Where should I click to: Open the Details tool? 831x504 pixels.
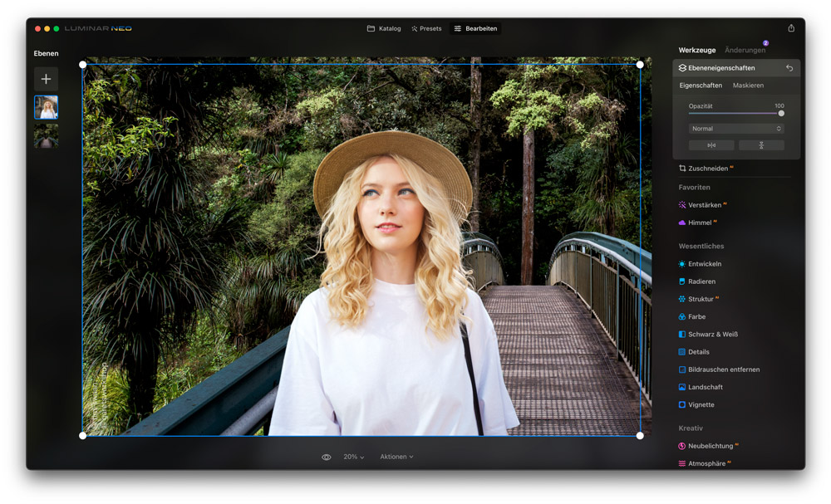[694, 352]
